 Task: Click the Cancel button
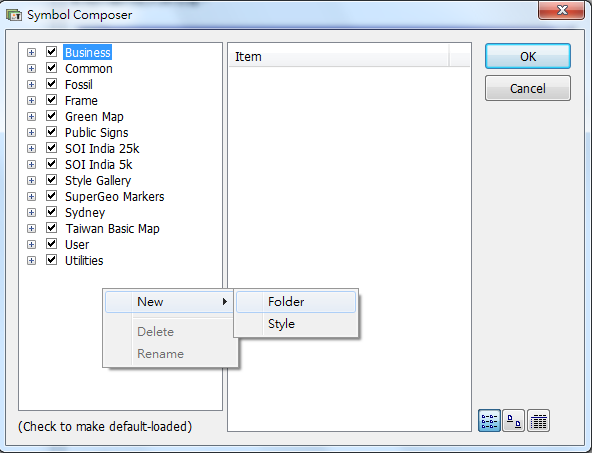click(x=527, y=88)
